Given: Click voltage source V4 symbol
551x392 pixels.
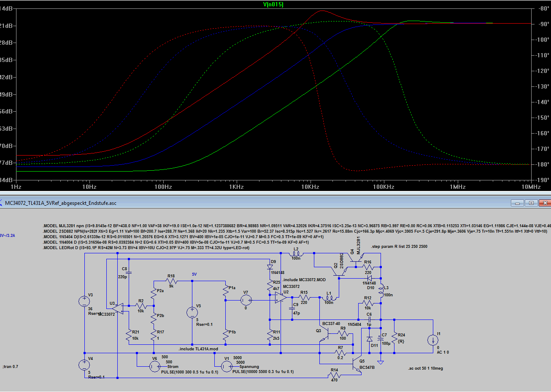Looking at the screenshot, I should click(x=84, y=365).
